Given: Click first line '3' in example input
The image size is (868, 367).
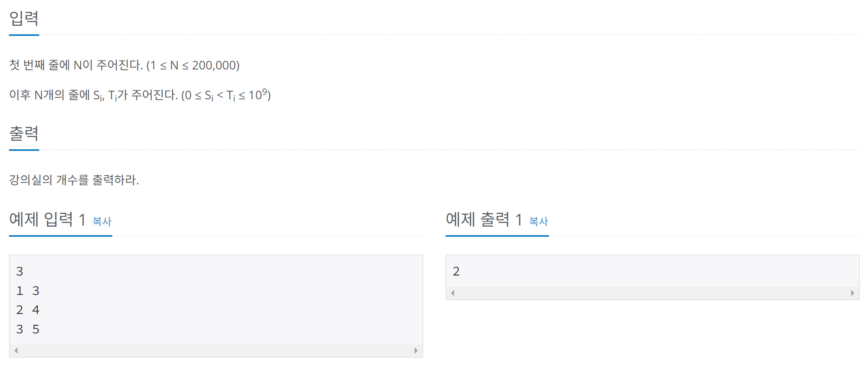Looking at the screenshot, I should pos(20,271).
